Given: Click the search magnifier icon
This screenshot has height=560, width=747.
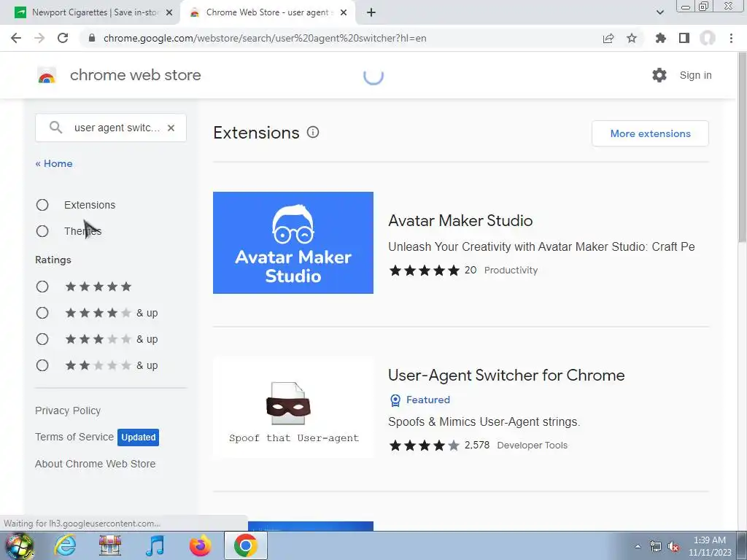Looking at the screenshot, I should [x=55, y=128].
